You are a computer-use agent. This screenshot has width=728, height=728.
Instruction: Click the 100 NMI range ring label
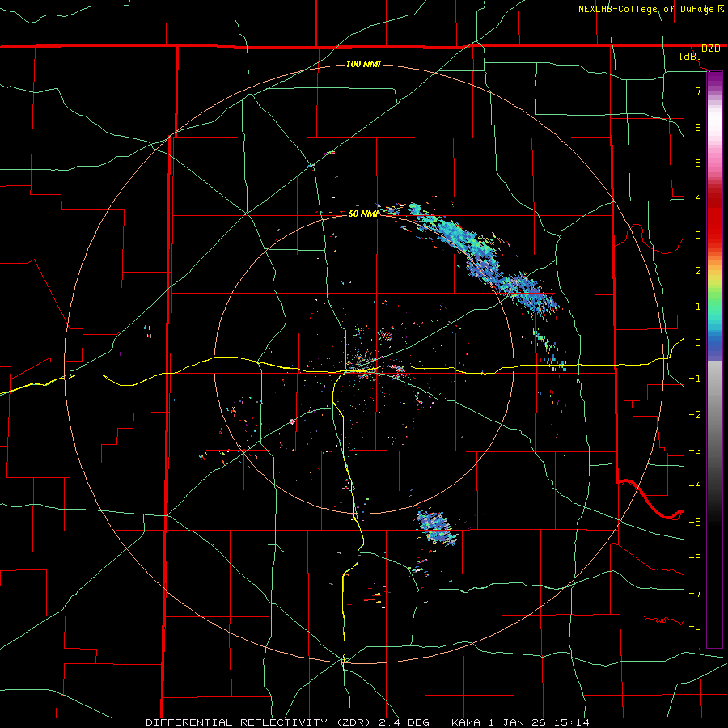tap(363, 64)
